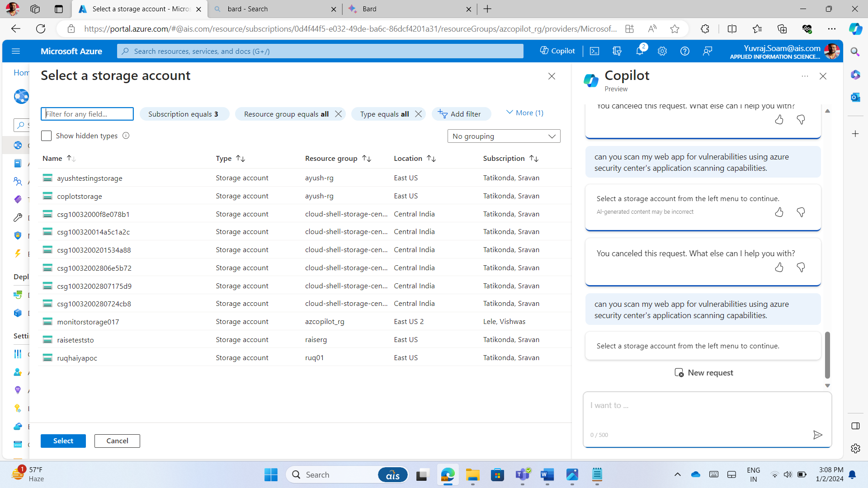Select the ayushtestingstorage storage account

(305, 178)
